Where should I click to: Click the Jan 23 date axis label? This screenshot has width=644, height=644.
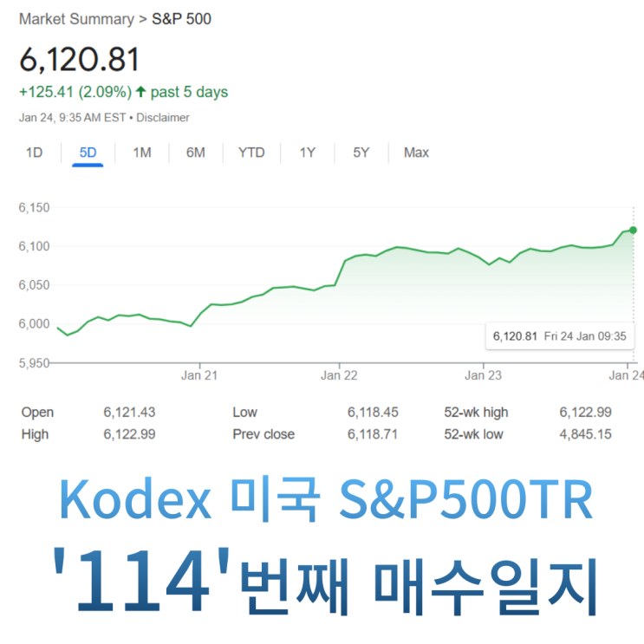(484, 375)
